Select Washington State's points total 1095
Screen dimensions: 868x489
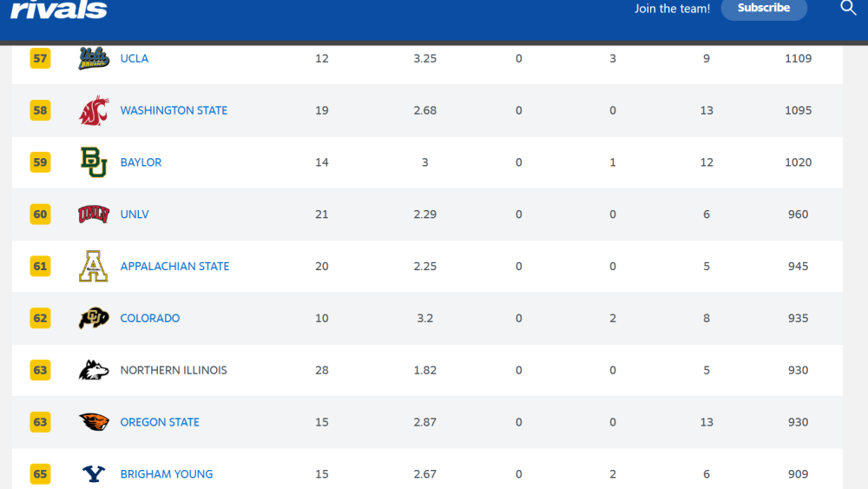(799, 111)
